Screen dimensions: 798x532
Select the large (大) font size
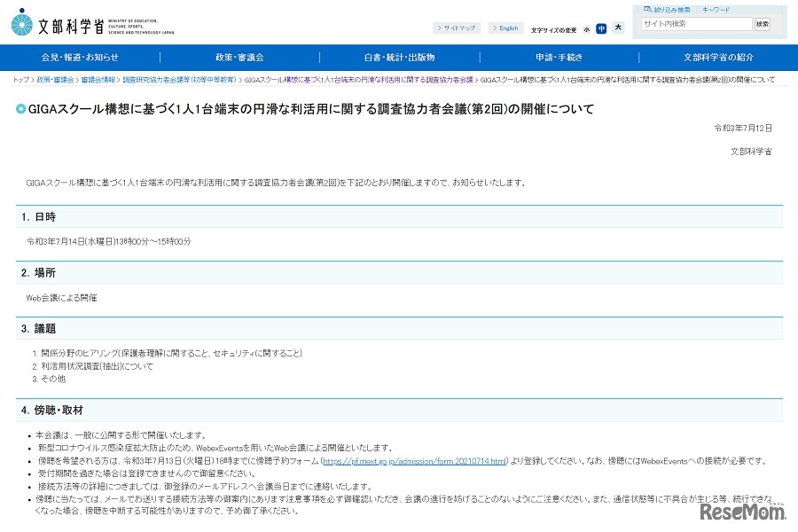(x=618, y=27)
